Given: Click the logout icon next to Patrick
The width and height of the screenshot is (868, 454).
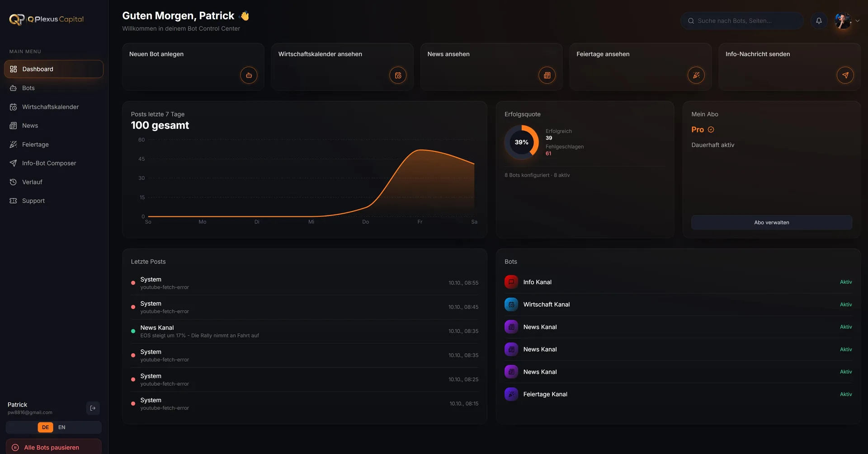Looking at the screenshot, I should [93, 408].
